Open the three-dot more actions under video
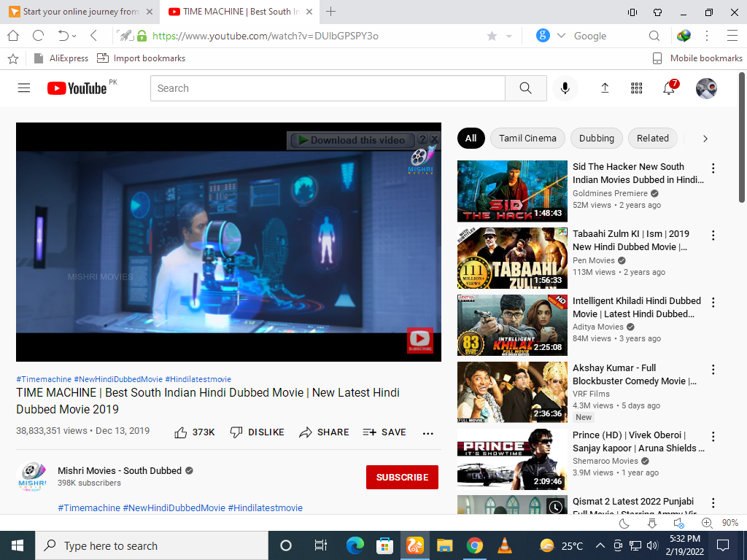 tap(427, 433)
